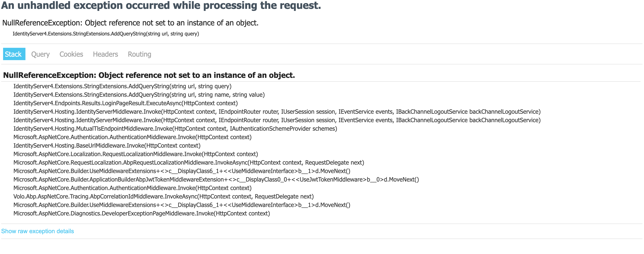Open the Routing tab
This screenshot has width=644, height=254.
[x=139, y=54]
